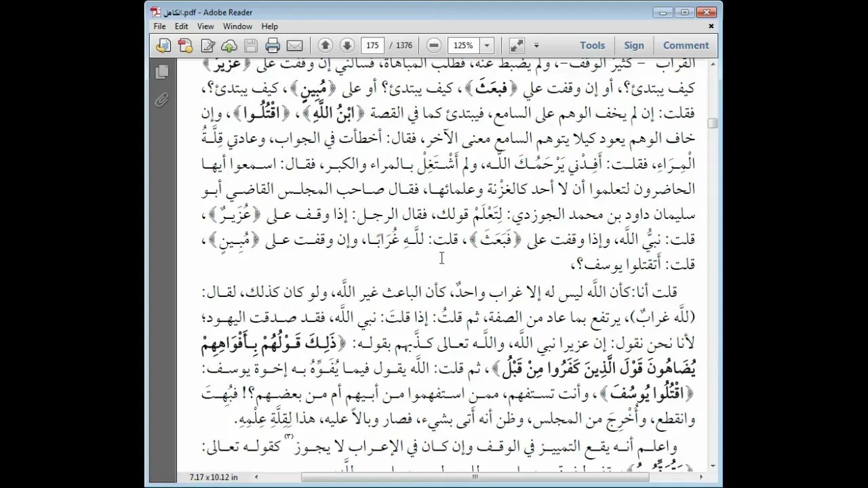
Task: Open the View menu
Action: coord(205,26)
